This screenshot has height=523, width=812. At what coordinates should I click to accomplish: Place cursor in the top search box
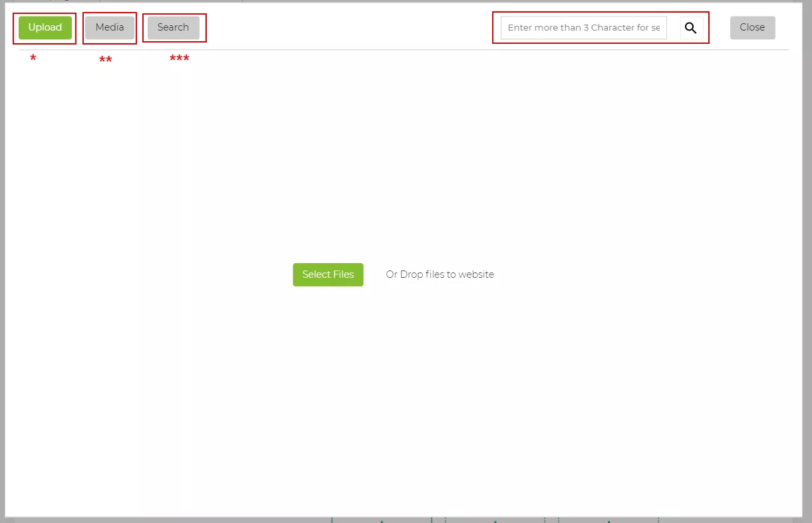click(583, 28)
